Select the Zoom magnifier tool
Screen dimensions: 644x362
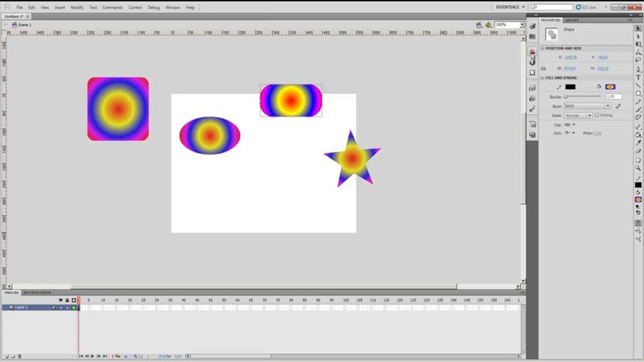point(638,167)
